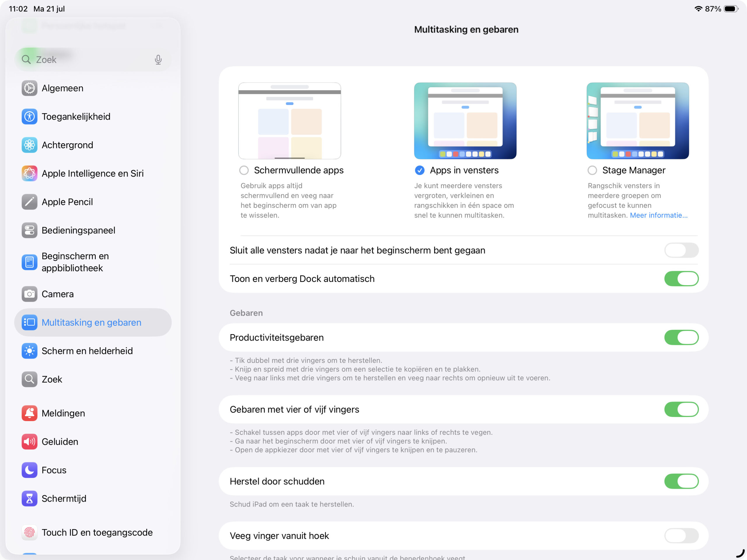
Task: Go to Scherm en helderheid settings
Action: (x=87, y=351)
